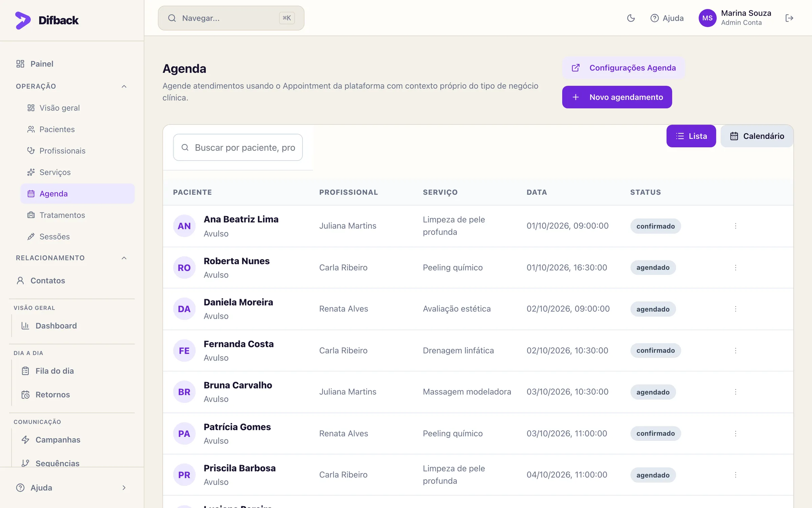The image size is (812, 508).
Task: Select the Serviços sidebar entry
Action: [77, 172]
